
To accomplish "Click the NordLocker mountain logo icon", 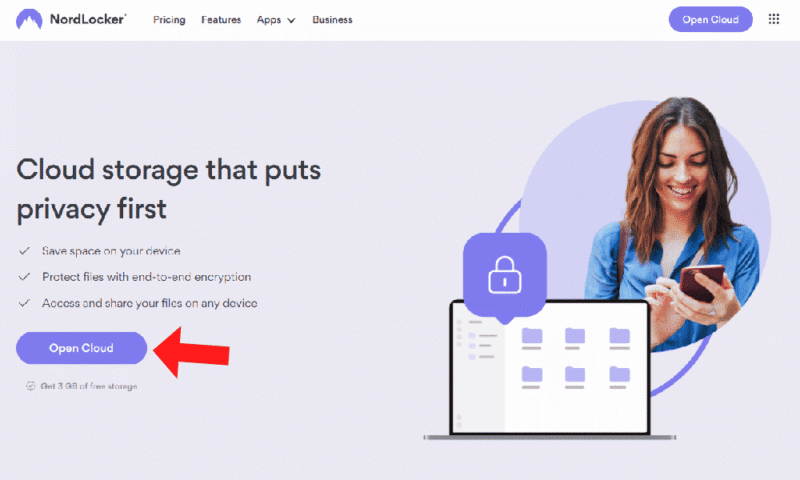I will point(29,19).
